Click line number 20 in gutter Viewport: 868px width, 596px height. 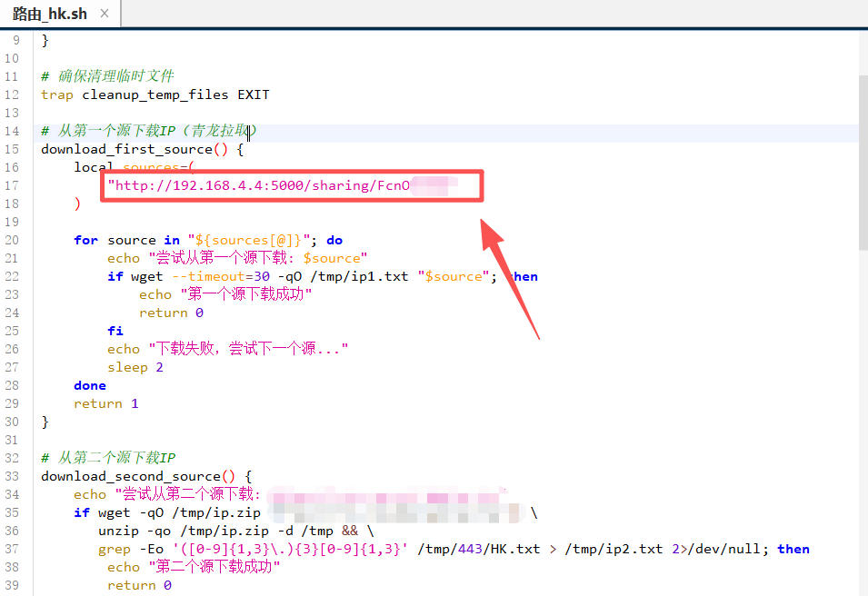[12, 240]
